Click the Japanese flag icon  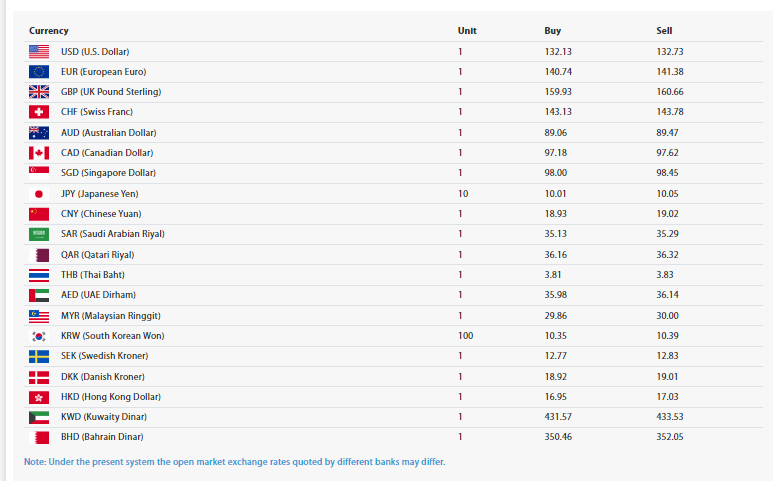(x=39, y=193)
